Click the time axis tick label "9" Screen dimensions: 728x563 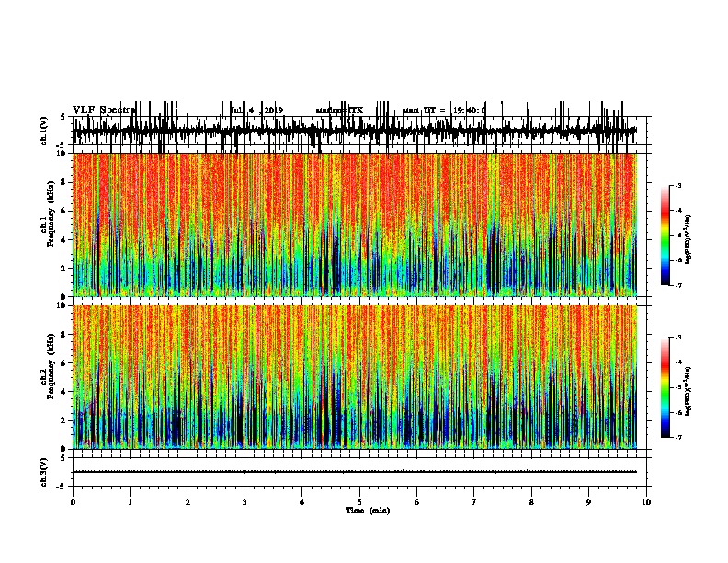[588, 501]
